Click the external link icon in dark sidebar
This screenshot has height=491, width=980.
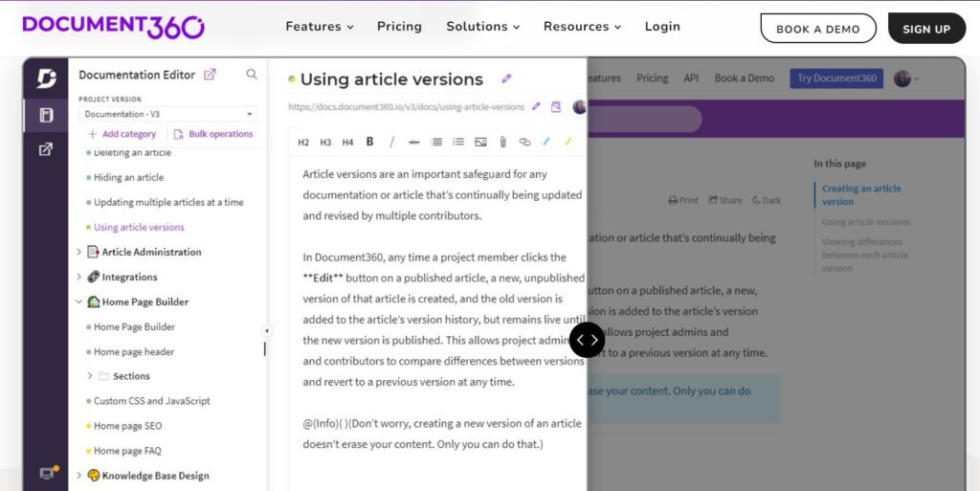coord(46,149)
